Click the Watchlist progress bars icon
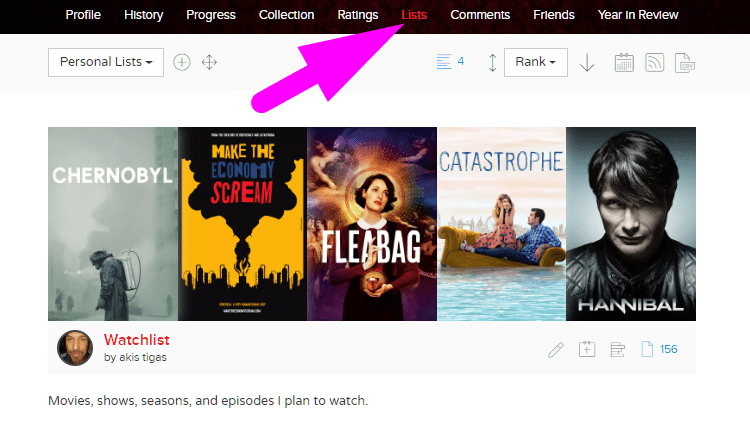Viewport: 750px width, 441px height. pos(618,350)
